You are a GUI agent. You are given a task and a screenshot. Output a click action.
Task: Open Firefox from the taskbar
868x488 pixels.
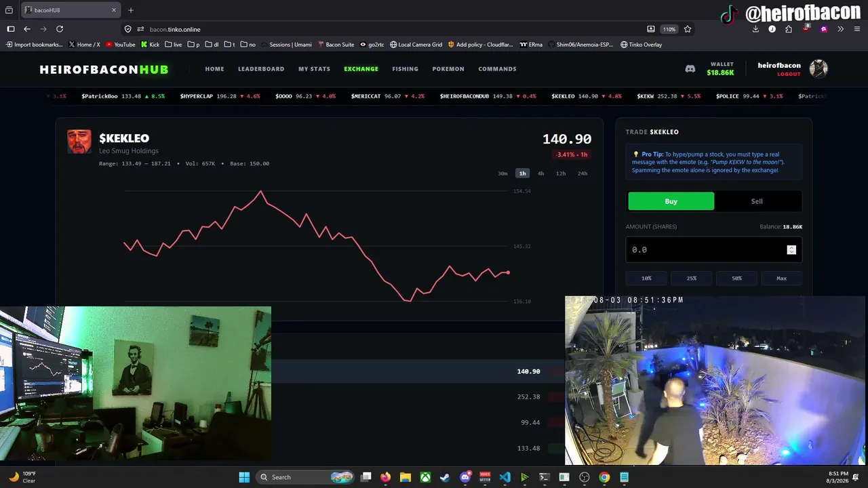[x=386, y=477]
